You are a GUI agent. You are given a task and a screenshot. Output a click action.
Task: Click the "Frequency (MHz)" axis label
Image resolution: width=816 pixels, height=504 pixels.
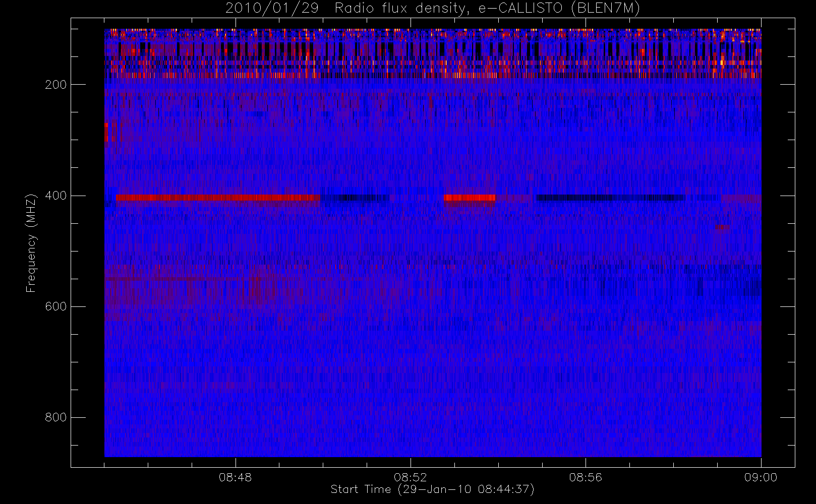click(31, 243)
